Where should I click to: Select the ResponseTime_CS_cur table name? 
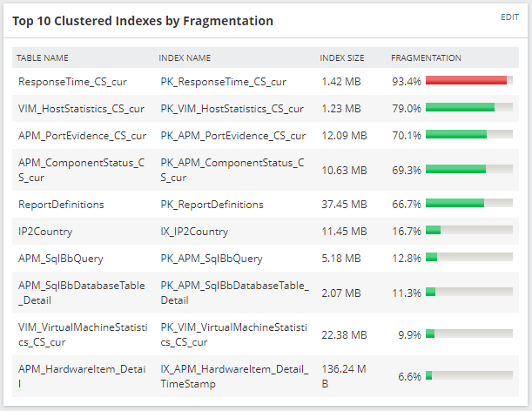72,82
